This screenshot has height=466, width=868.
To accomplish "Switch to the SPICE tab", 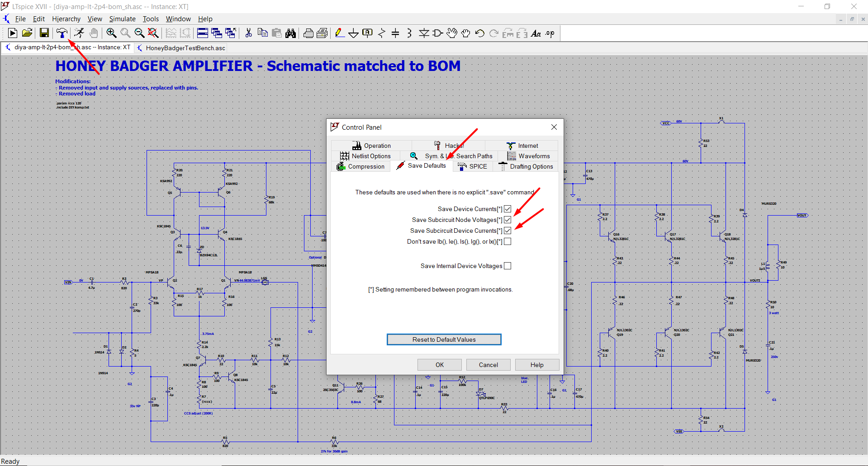I will pos(472,166).
